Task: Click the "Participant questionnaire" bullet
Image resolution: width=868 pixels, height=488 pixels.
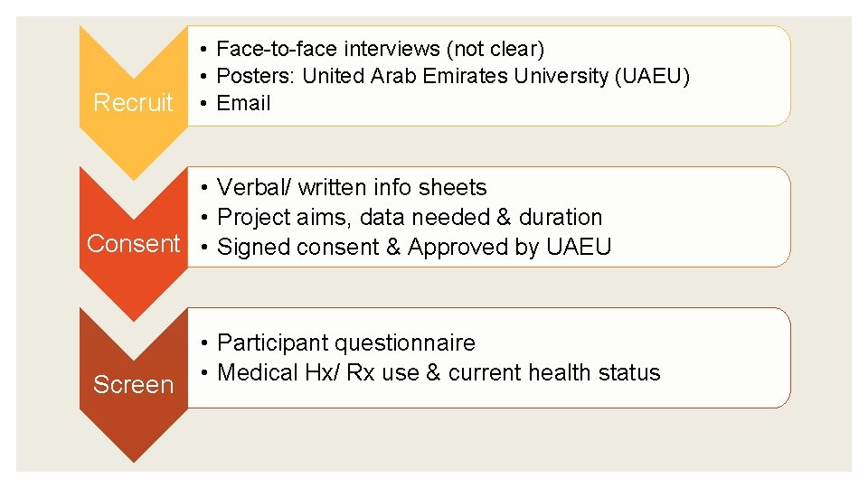Action: tap(345, 343)
